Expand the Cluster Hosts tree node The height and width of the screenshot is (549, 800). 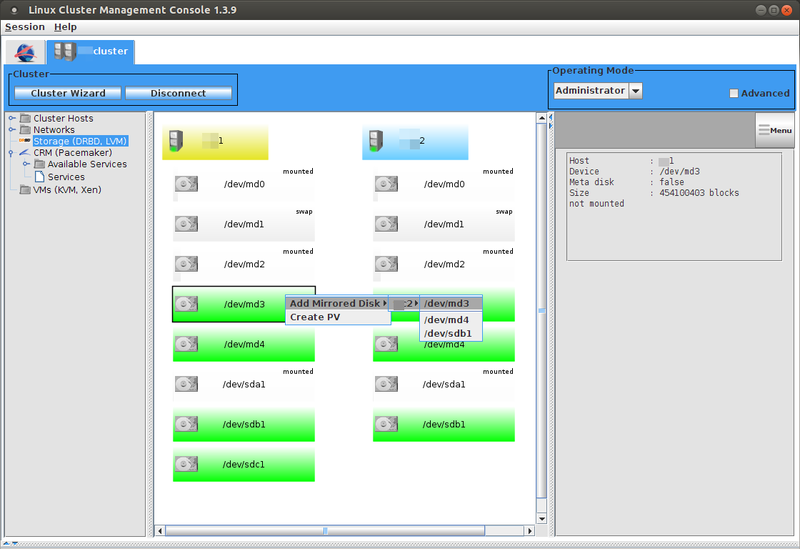pyautogui.click(x=12, y=118)
